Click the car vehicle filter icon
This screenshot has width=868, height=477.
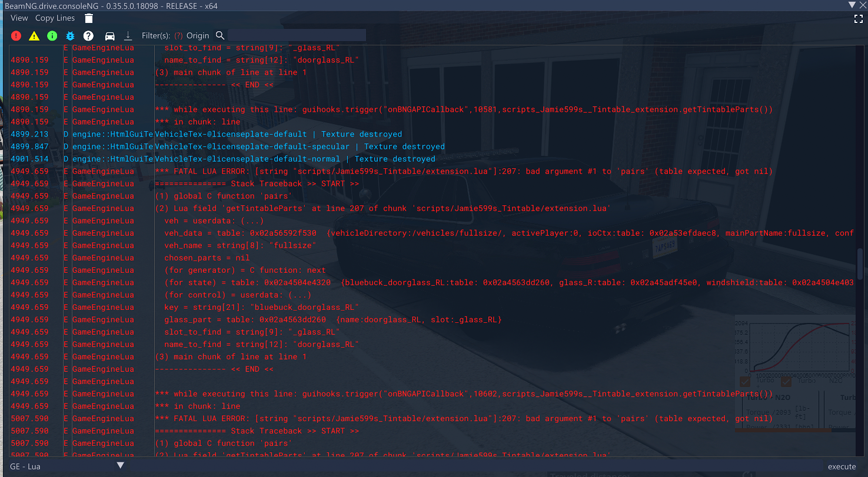tap(109, 36)
